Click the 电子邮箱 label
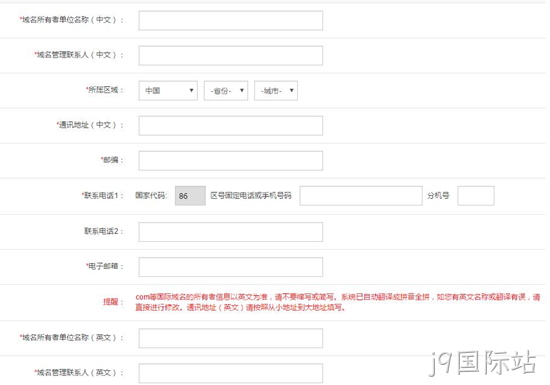This screenshot has width=550, height=385. click(105, 266)
